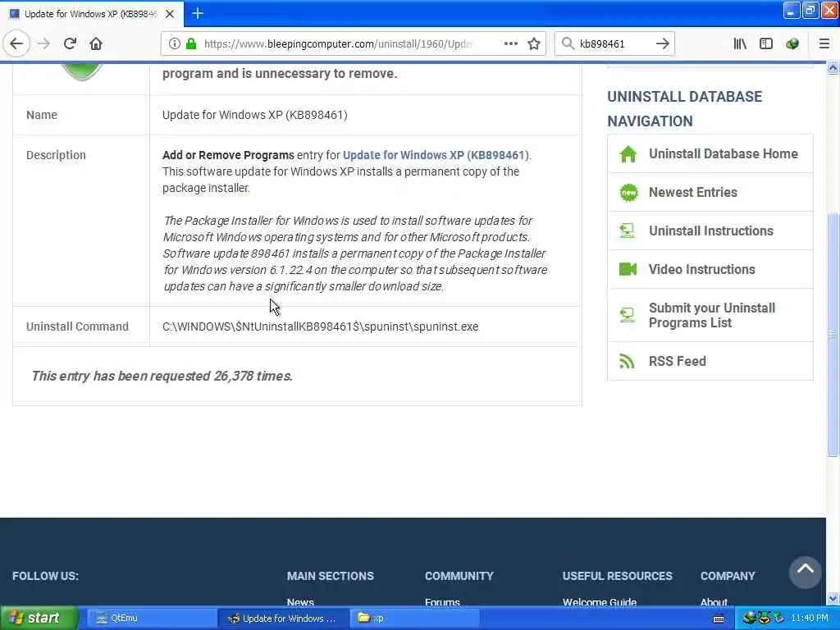
Task: Click the COMMUNITY footer heading
Action: coord(459,576)
